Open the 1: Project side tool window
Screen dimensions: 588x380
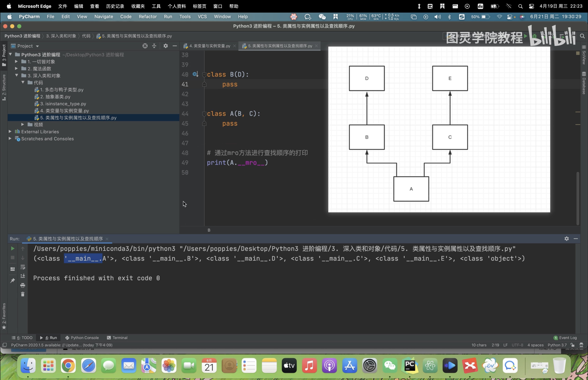4,55
